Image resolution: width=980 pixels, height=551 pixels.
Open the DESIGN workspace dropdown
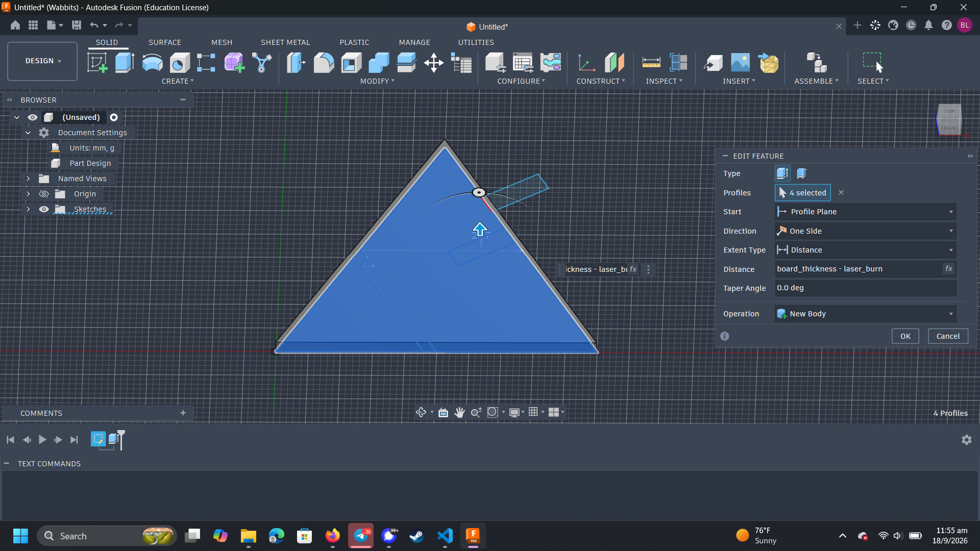[x=42, y=61]
